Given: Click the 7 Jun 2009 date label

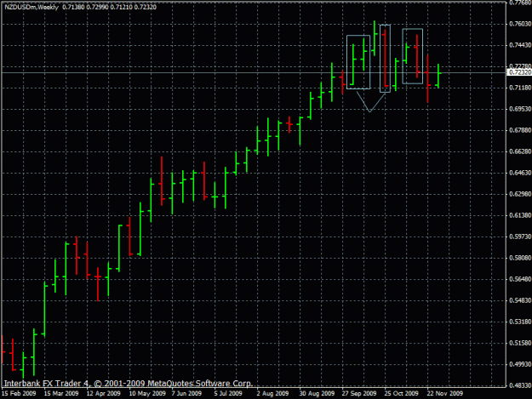Looking at the screenshot, I should pyautogui.click(x=186, y=393).
